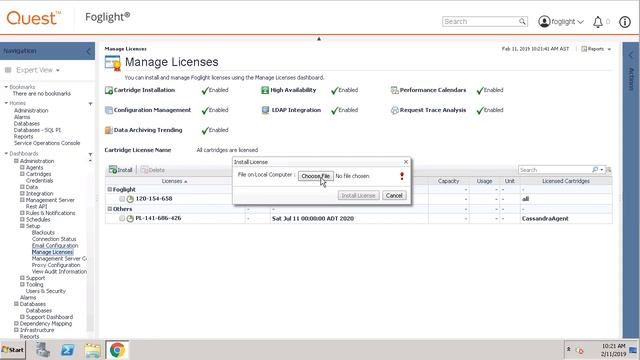The width and height of the screenshot is (640, 360).
Task: Open Alarms under Homes
Action: (x=22, y=117)
